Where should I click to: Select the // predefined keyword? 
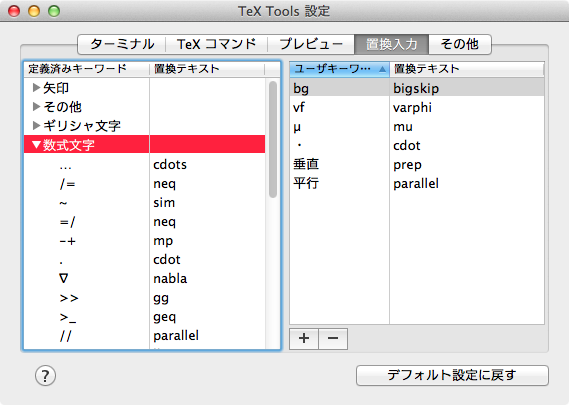click(66, 336)
